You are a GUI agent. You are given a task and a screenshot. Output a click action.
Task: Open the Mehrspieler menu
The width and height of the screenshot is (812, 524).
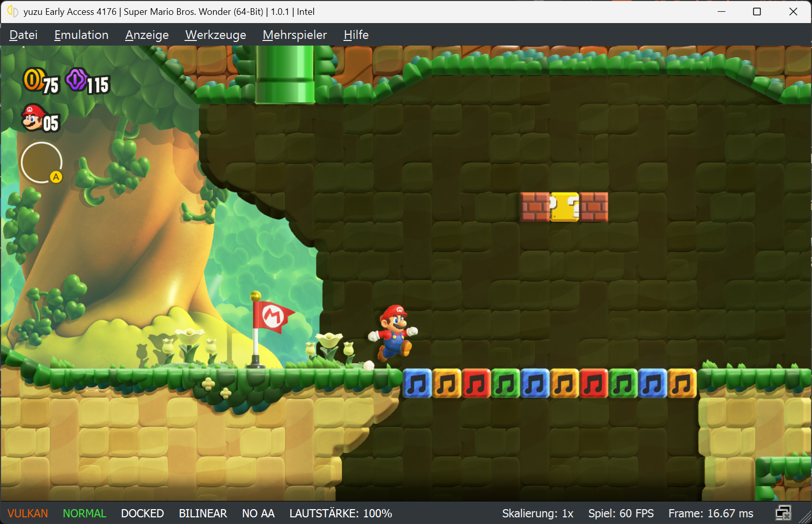pos(295,35)
